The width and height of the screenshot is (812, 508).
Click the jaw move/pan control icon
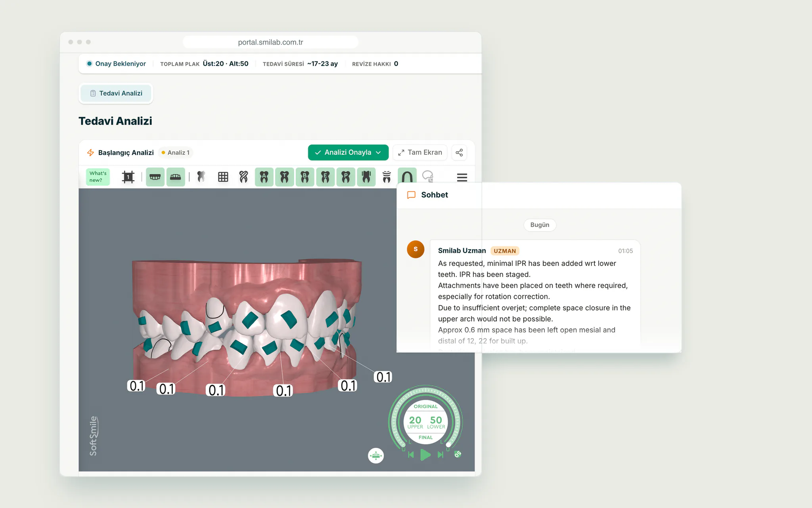click(x=376, y=456)
